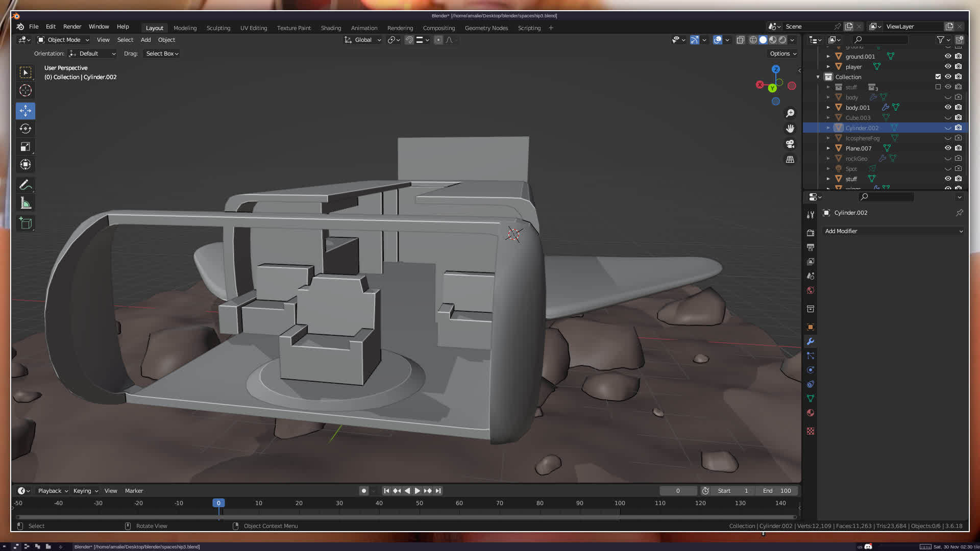Select the 3D Cursor tool
This screenshot has width=980, height=551.
coord(25,91)
